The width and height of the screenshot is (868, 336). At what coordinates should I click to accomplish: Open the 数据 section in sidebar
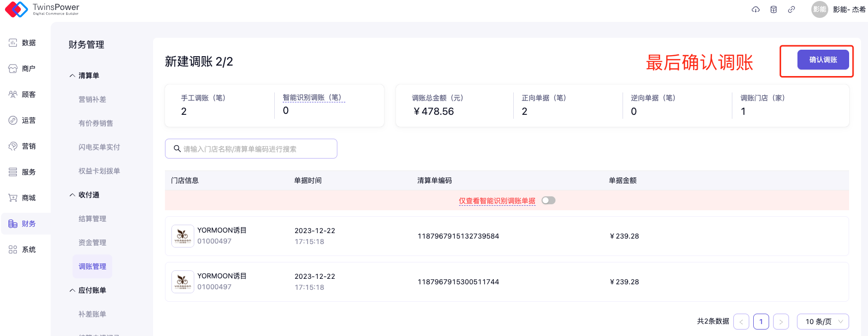pos(23,43)
